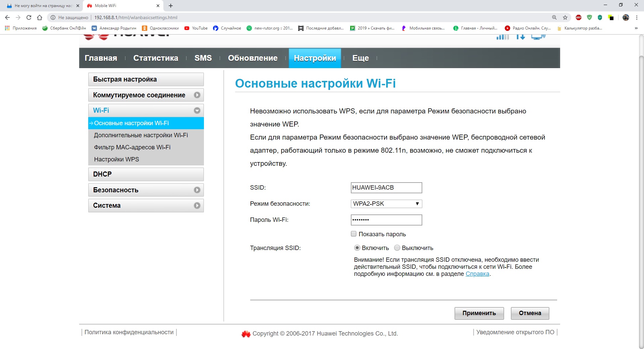Open Приложения apps bookmark
The height and width of the screenshot is (349, 644).
[21, 28]
